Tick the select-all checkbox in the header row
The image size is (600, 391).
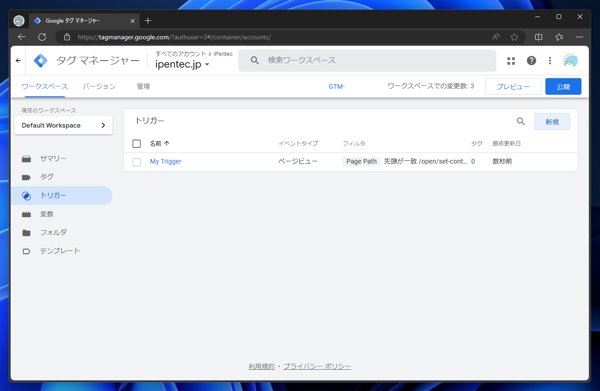pyautogui.click(x=136, y=144)
